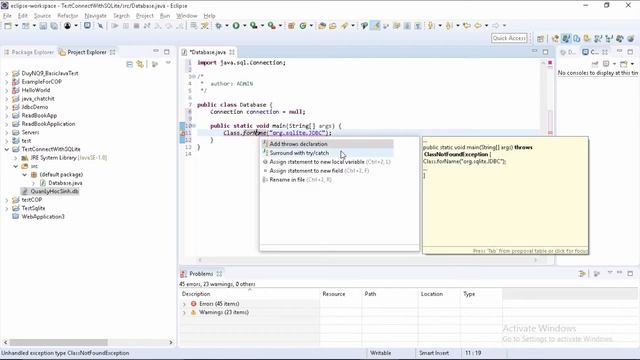Click the Last Edit Location icon
The height and width of the screenshot is (360, 640).
pos(466,26)
